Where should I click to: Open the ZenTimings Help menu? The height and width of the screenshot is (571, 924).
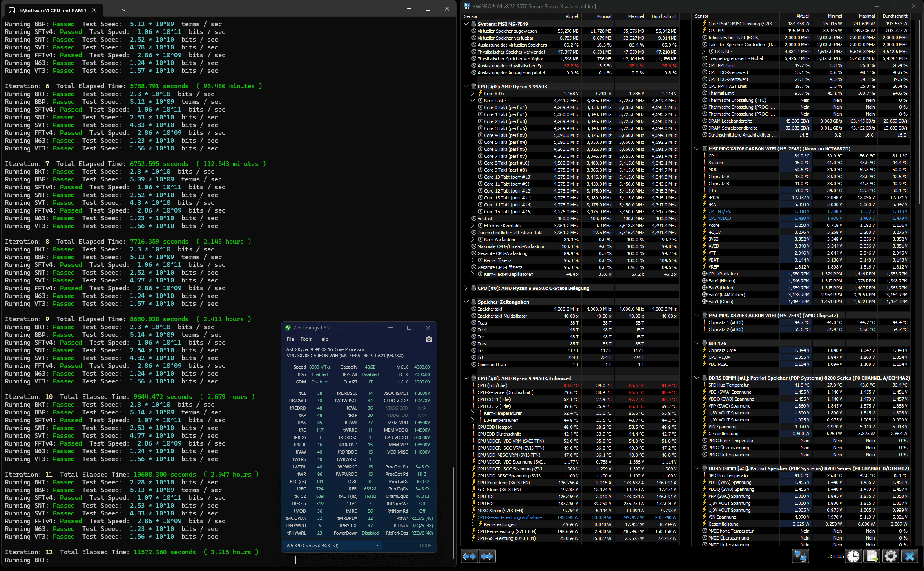[x=323, y=339]
